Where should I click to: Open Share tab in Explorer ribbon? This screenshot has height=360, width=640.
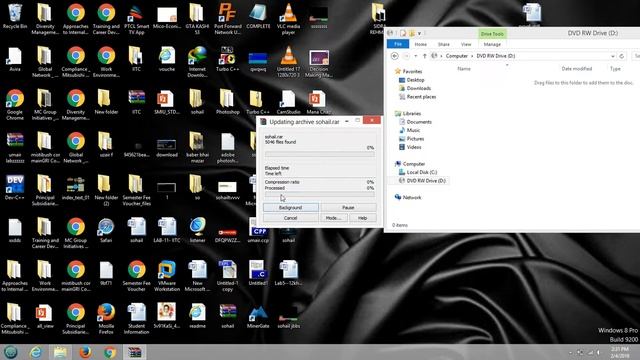444,44
